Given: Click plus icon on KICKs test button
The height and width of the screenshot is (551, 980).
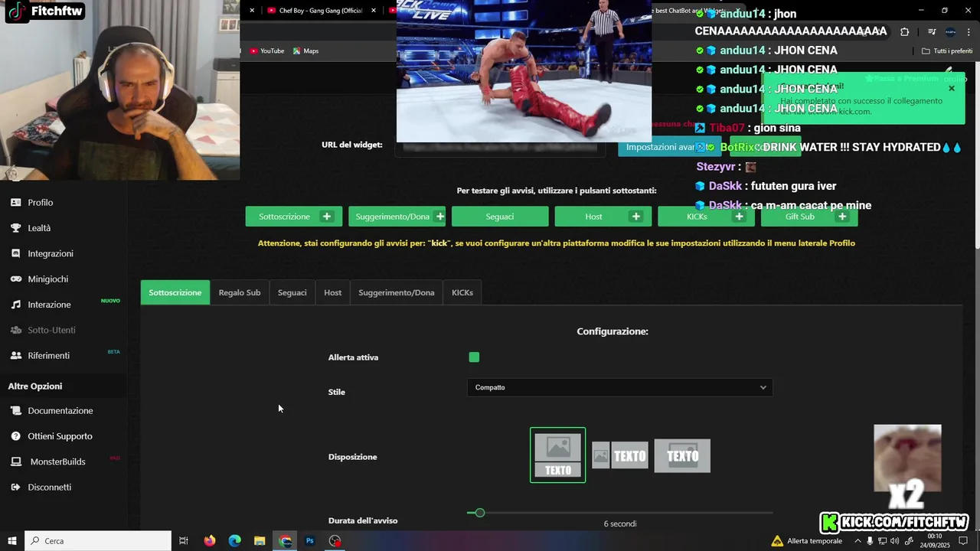Looking at the screenshot, I should 739,217.
